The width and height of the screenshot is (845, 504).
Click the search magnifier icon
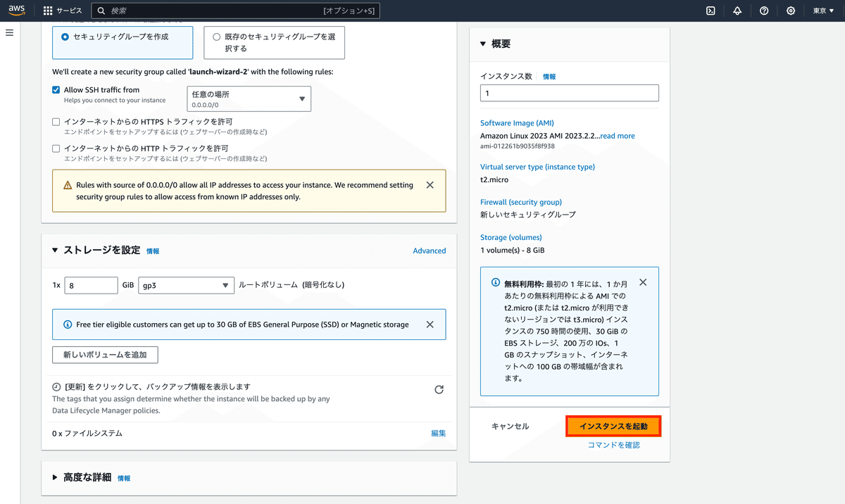coord(101,11)
